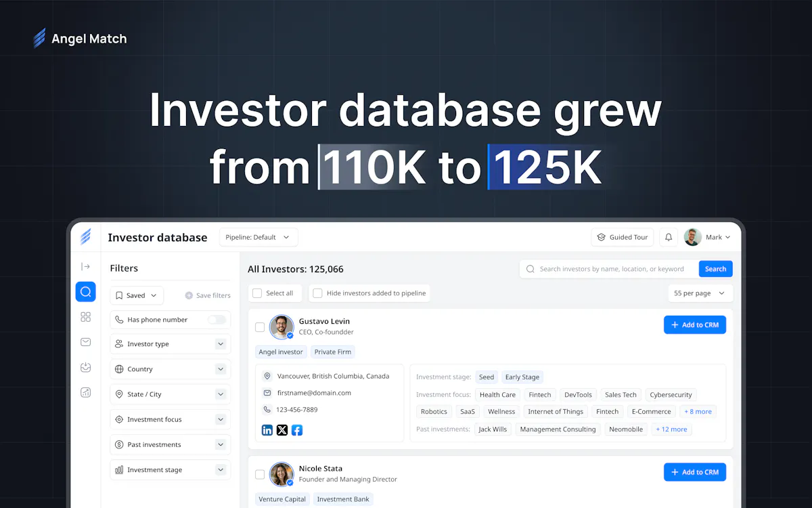Image resolution: width=812 pixels, height=508 pixels.
Task: Check Hide investors added to pipeline
Action: pos(317,293)
